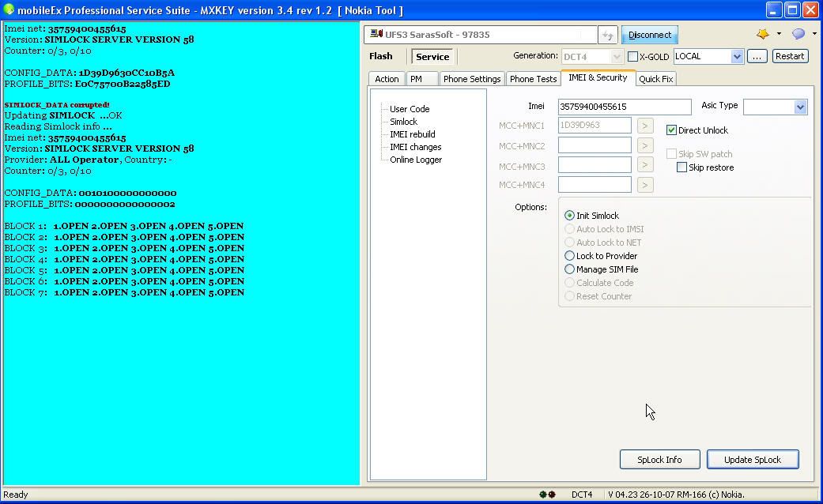Click the DCT4 status bar label

[582, 494]
